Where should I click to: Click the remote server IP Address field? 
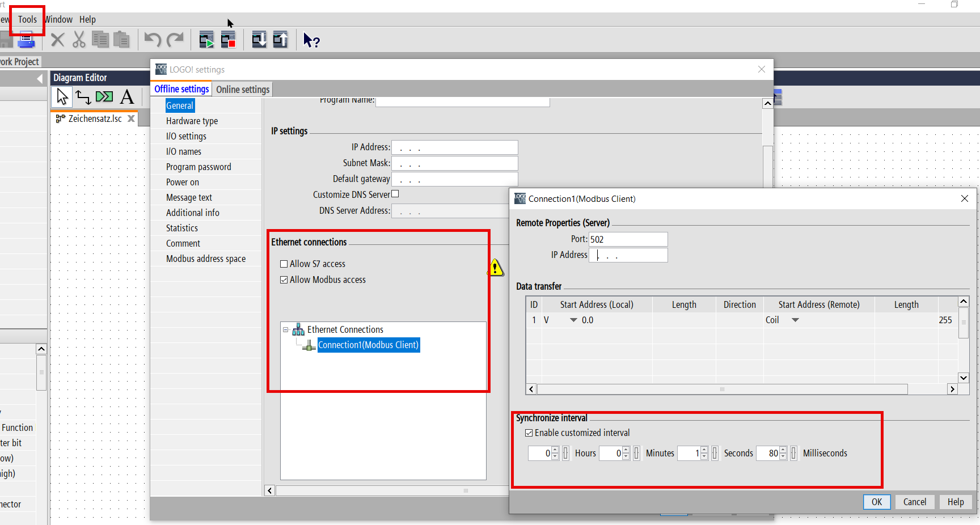[628, 255]
